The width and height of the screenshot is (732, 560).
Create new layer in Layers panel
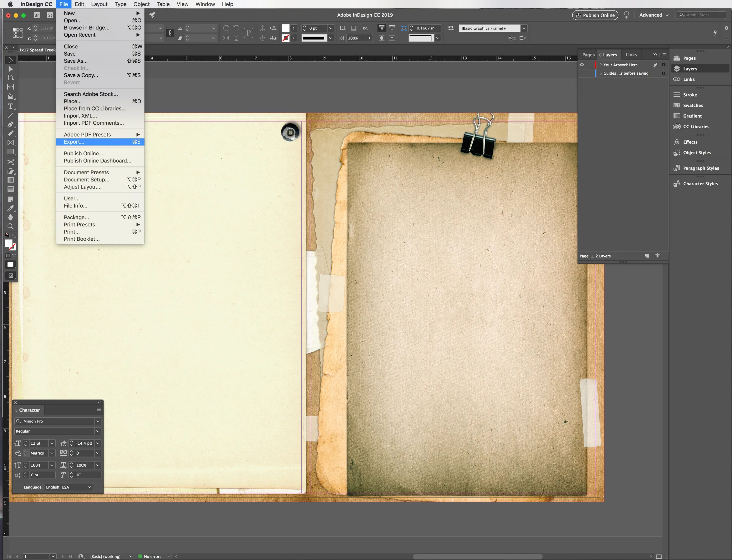647,256
